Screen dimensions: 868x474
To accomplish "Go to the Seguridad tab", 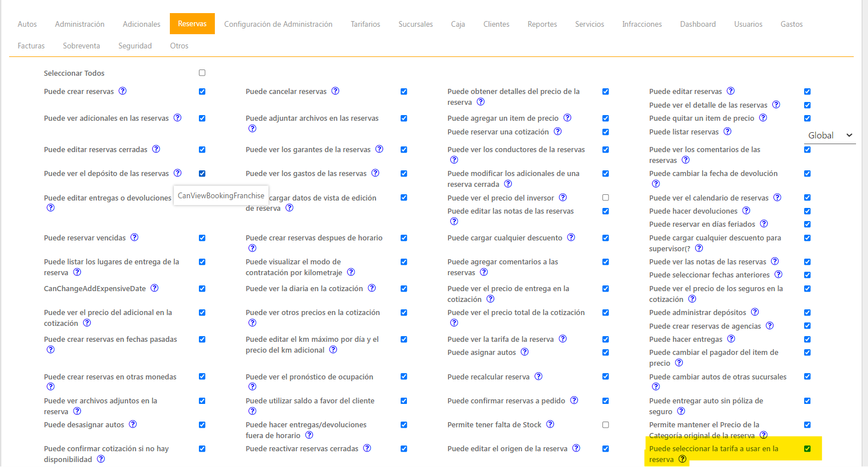I will click(x=135, y=46).
